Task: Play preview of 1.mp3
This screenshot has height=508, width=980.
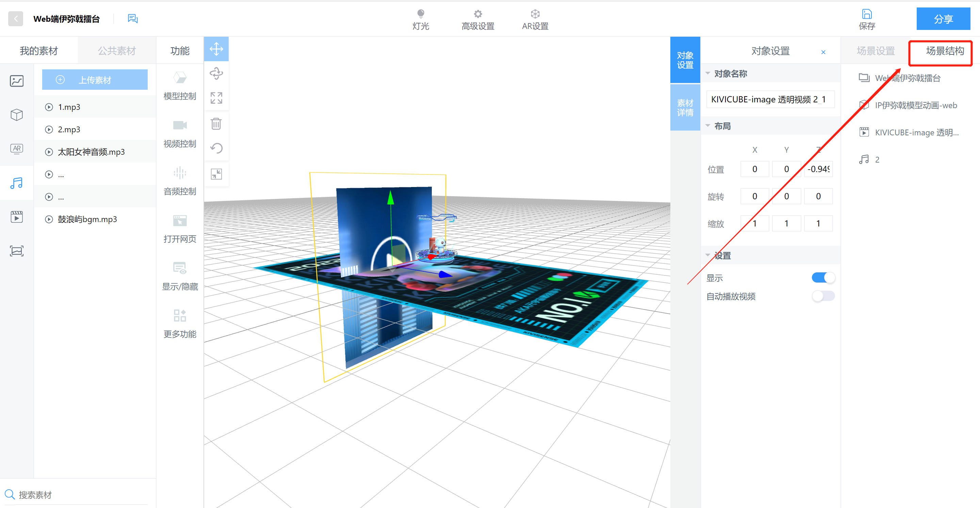Action: pos(49,107)
